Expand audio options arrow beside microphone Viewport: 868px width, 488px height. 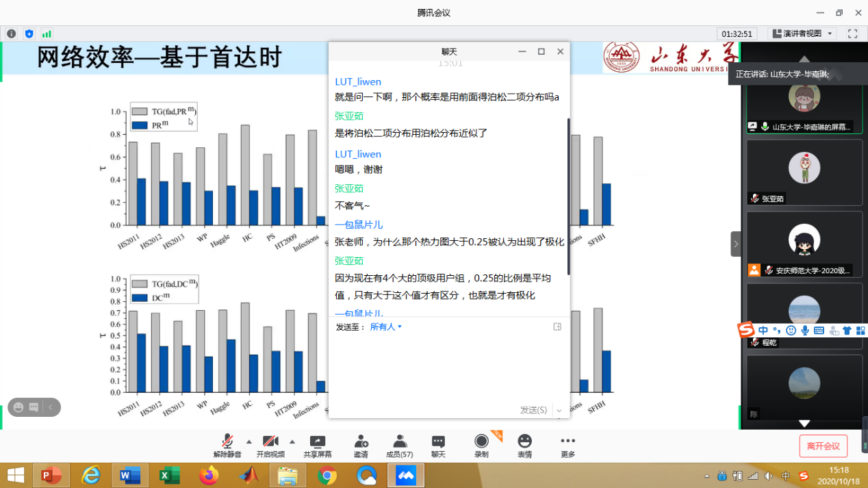[x=248, y=441]
